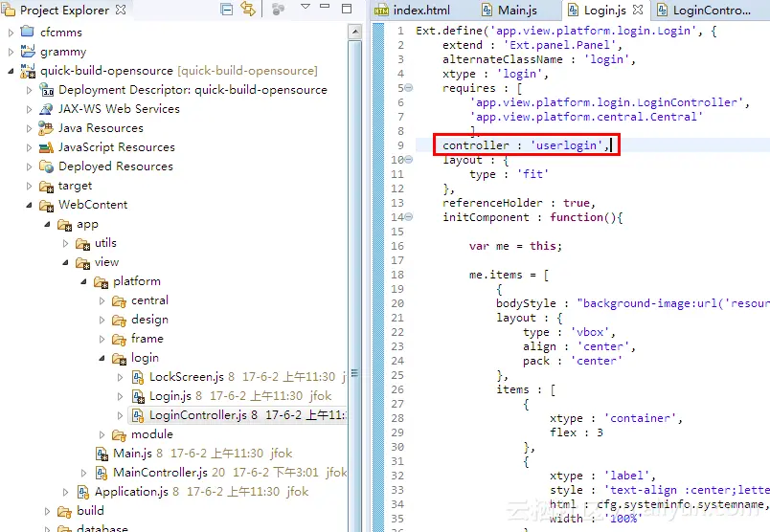This screenshot has height=532, width=770.
Task: Click the focus-on-working-set icon in Project Explorer
Action: coord(279,10)
